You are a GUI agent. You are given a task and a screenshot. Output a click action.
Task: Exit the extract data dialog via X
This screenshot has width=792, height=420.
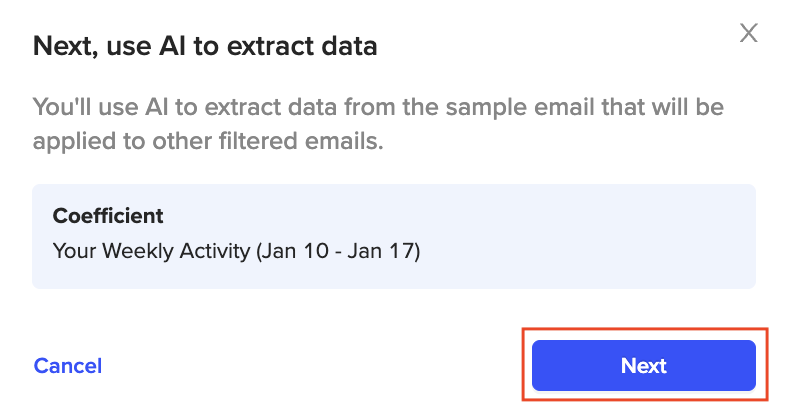tap(748, 33)
